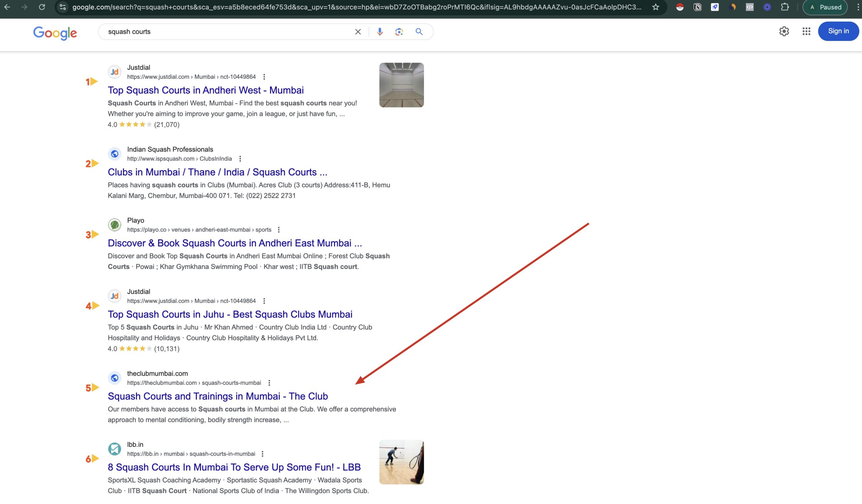Click the Pokéball extension icon
862x504 pixels.
pos(680,7)
